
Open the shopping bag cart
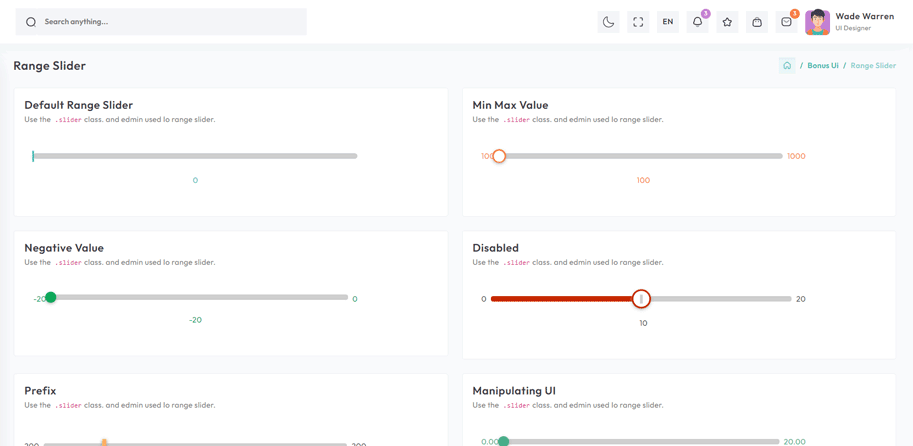(757, 22)
